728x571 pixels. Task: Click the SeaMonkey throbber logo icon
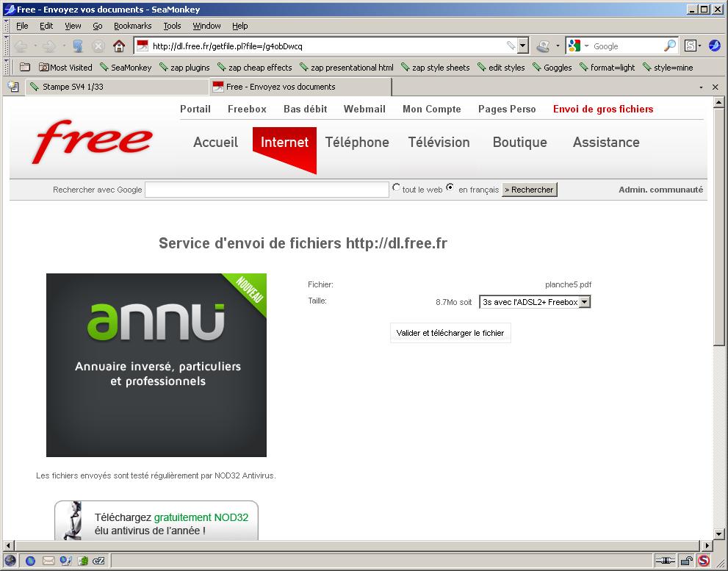tap(714, 46)
